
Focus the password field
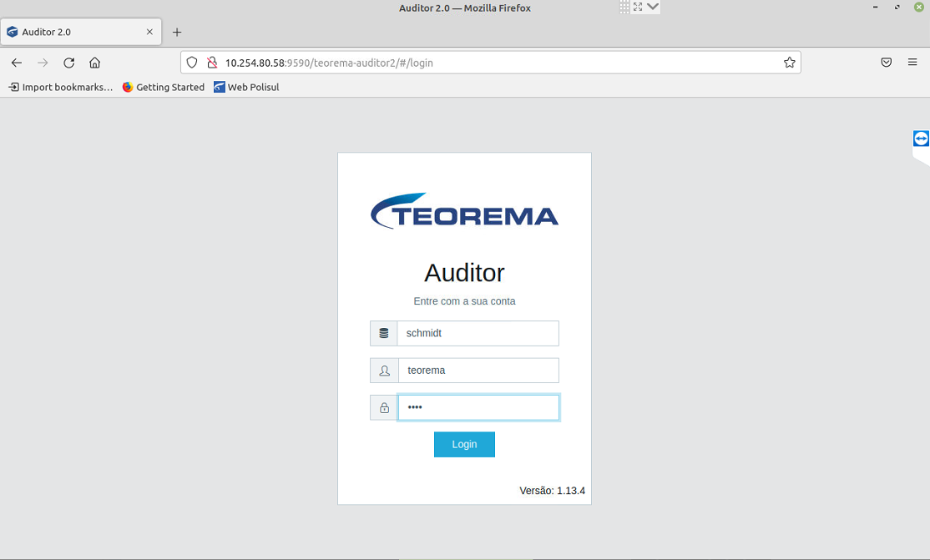(478, 407)
